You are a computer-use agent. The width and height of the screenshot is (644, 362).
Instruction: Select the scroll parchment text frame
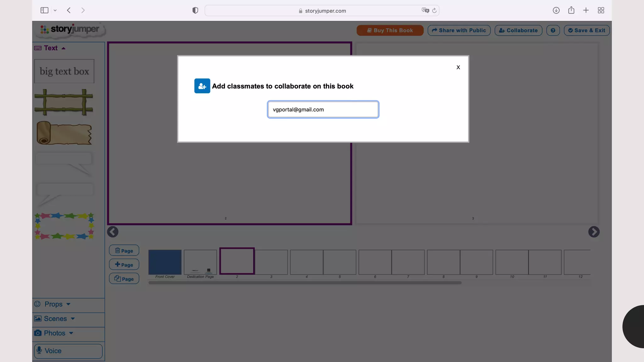[x=64, y=133]
